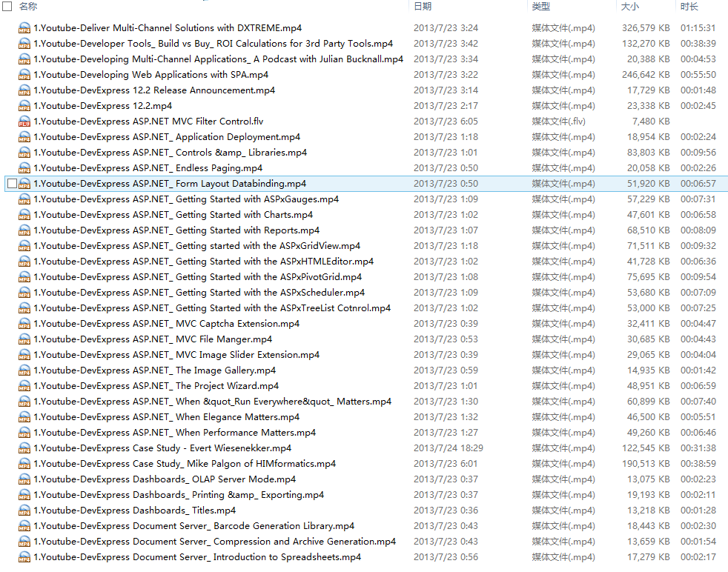The height and width of the screenshot is (572, 728).
Task: Click the 媒体文件(.flv) type cell
Action: pos(558,122)
